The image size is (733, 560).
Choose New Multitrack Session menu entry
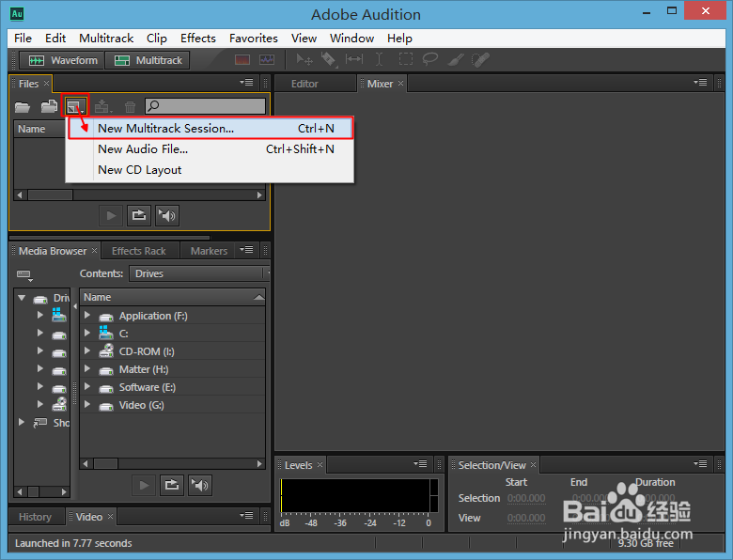[211, 128]
